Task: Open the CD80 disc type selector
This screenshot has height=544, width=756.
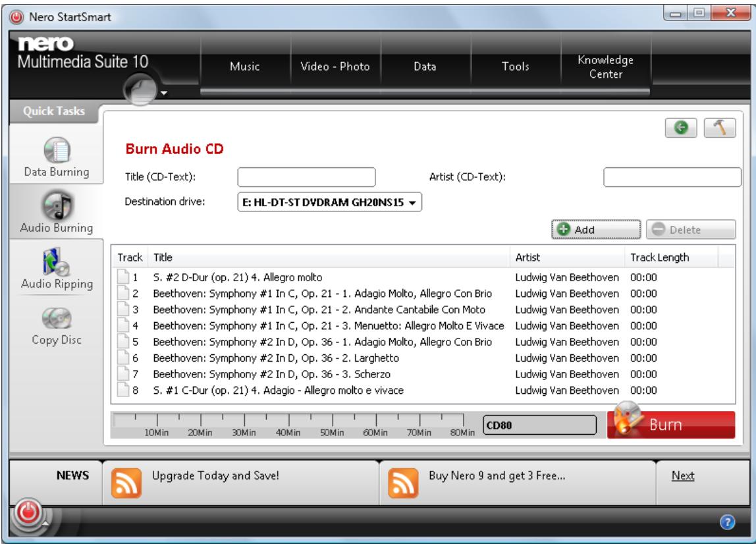Action: 539,425
